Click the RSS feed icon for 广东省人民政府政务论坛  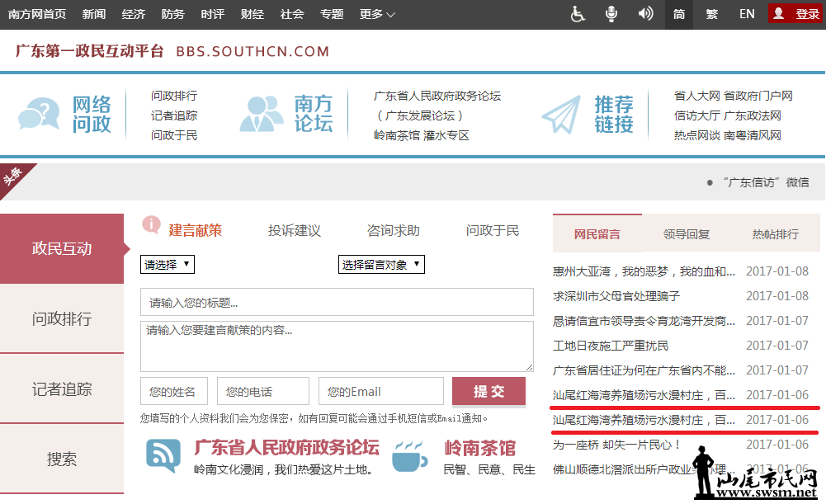pyautogui.click(x=163, y=456)
